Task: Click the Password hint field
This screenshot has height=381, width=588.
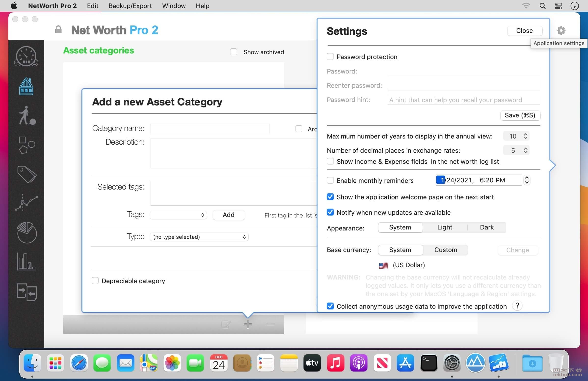Action: pyautogui.click(x=464, y=100)
